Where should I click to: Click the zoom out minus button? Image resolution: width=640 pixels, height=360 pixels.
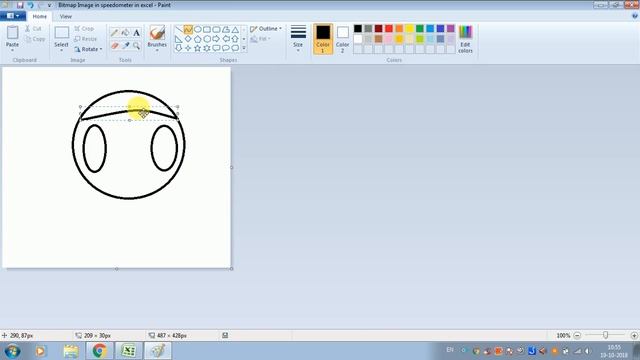(x=577, y=336)
